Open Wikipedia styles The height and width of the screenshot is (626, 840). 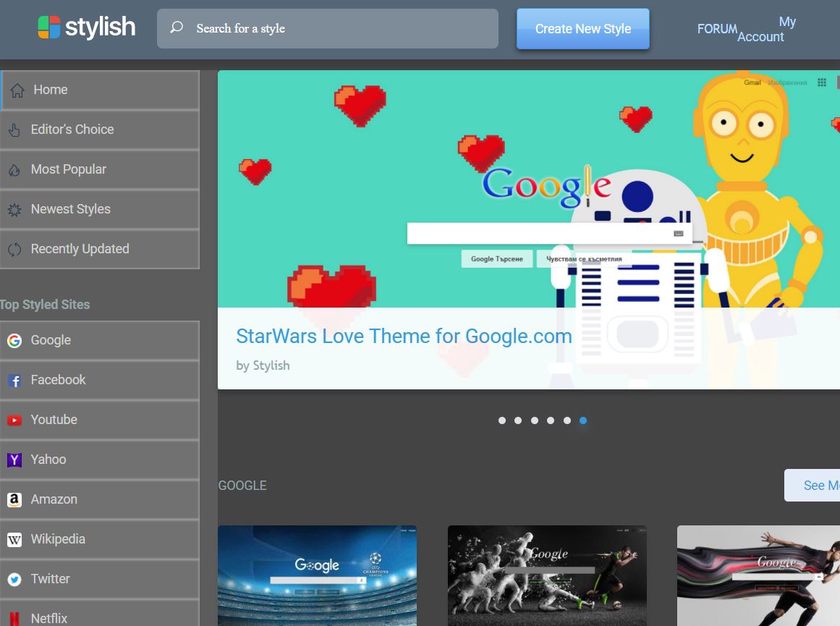point(100,539)
